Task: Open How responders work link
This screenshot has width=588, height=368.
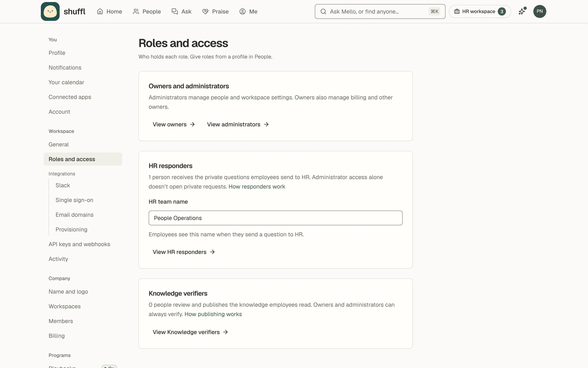Action: pos(257,186)
